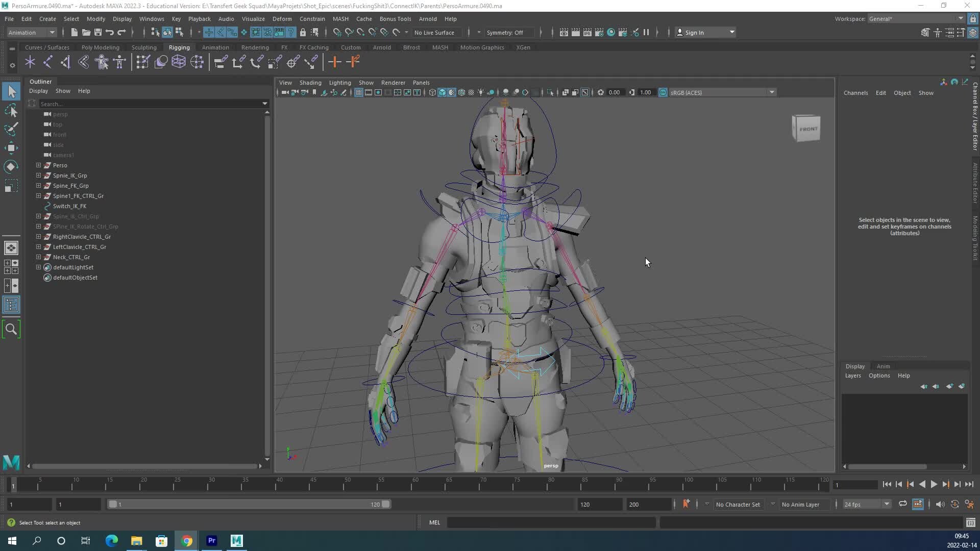Open the 24 fps playback speed dropdown

pos(866,504)
